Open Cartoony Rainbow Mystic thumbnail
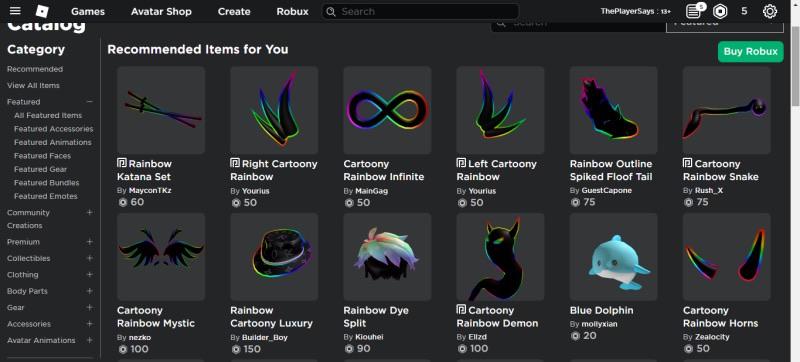The height and width of the screenshot is (362, 800). tap(161, 257)
